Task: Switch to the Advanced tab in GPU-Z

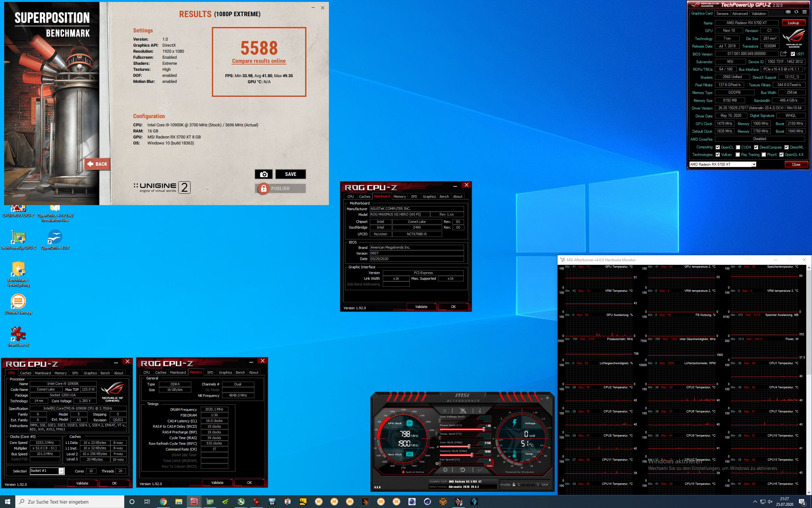Action: point(740,13)
